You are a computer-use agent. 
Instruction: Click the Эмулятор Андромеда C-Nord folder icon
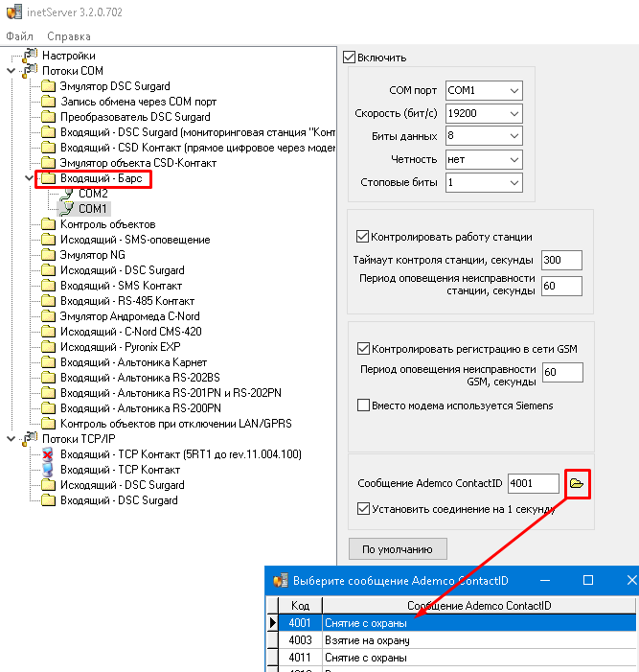click(x=49, y=316)
